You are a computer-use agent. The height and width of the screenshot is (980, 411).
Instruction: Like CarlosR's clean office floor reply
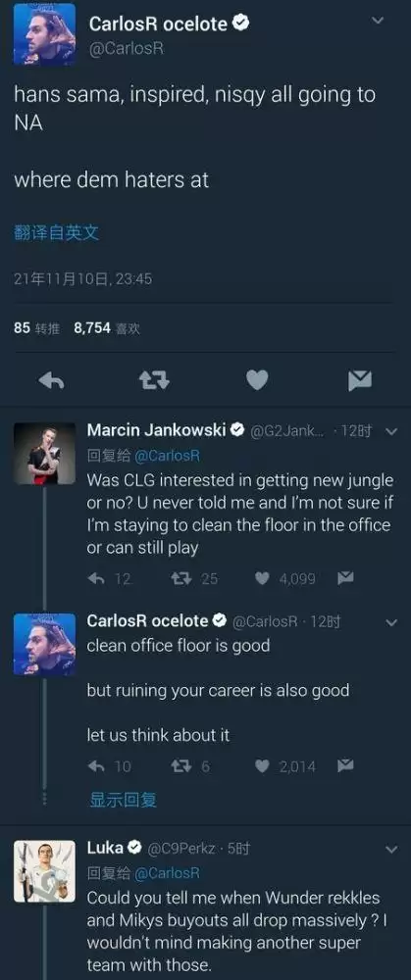(262, 766)
